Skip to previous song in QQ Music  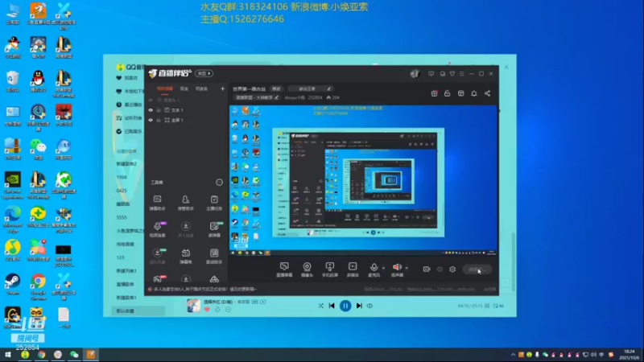(332, 306)
